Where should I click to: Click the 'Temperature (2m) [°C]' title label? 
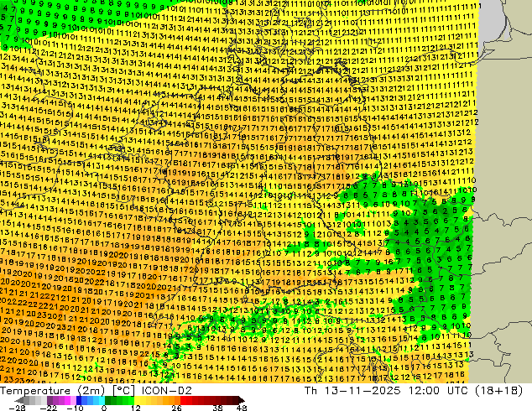(67, 390)
